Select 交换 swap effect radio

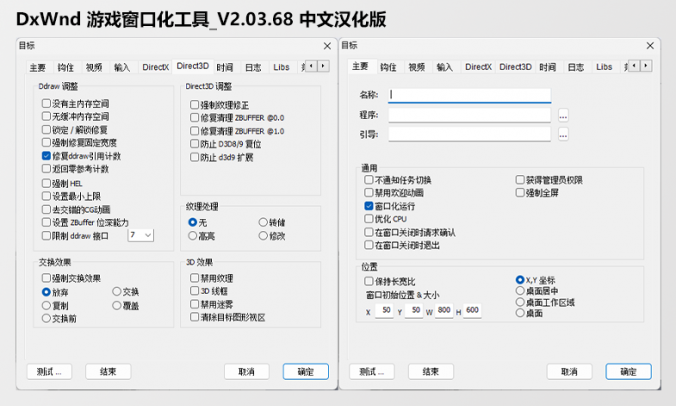click(x=116, y=292)
